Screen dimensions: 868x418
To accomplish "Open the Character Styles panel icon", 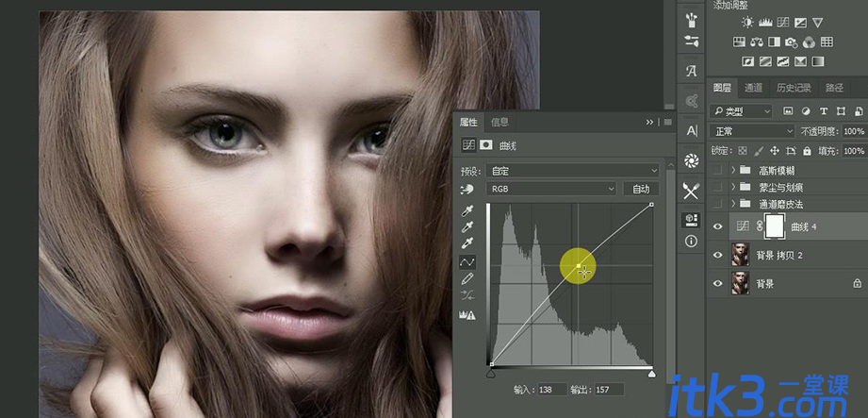I will pyautogui.click(x=692, y=71).
